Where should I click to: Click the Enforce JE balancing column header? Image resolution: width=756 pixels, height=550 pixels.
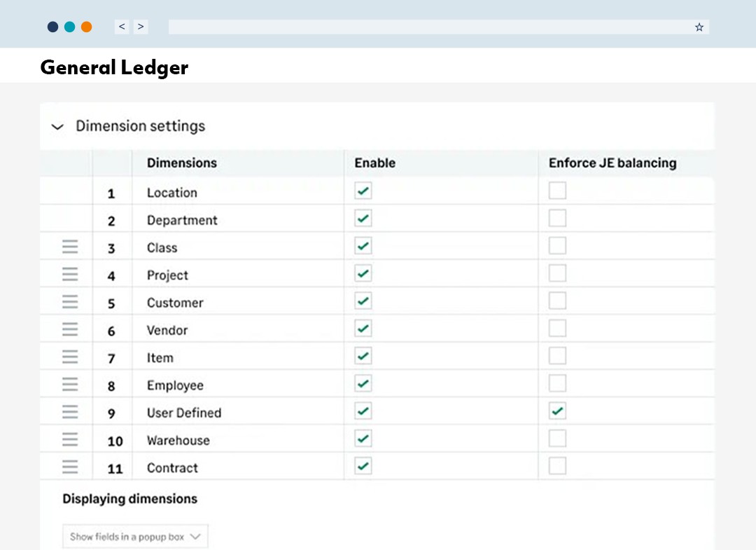tap(612, 163)
